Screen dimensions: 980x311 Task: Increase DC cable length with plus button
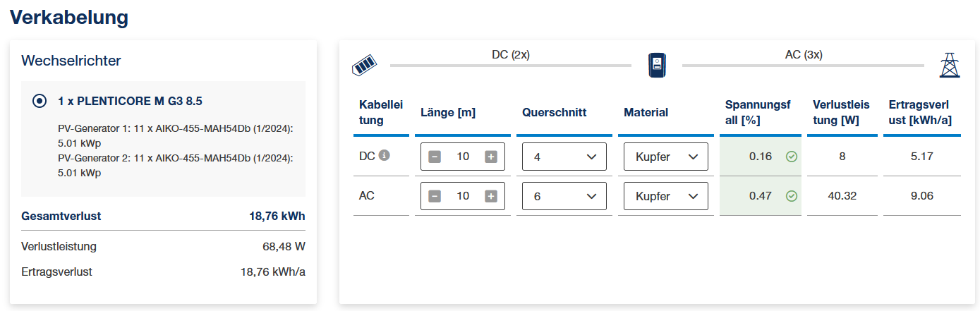pyautogui.click(x=491, y=157)
